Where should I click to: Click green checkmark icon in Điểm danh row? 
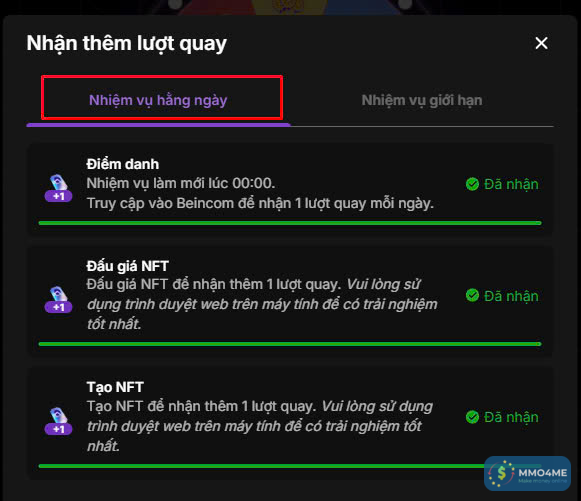point(472,184)
